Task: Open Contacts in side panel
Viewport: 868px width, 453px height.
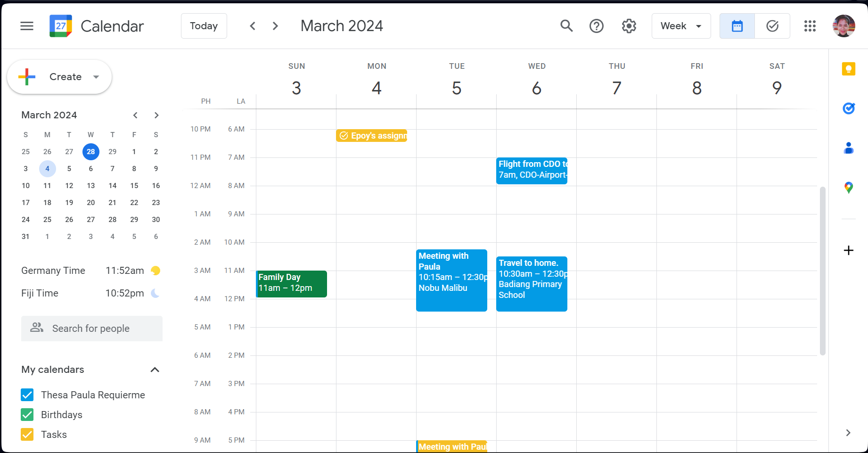Action: pyautogui.click(x=849, y=148)
